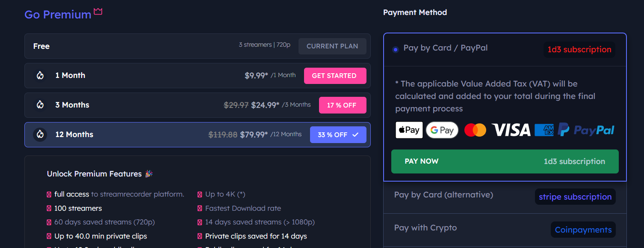
Task: Click the flame icon beside 1 Month
Action: (40, 75)
